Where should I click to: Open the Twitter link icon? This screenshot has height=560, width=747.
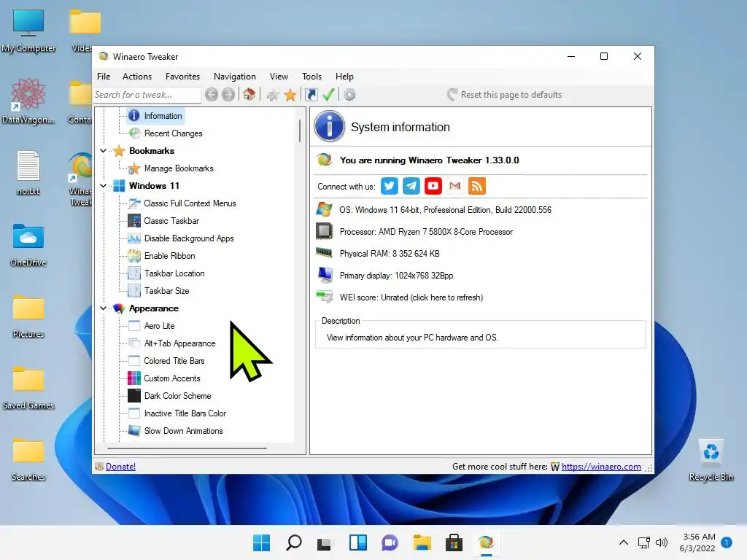390,186
